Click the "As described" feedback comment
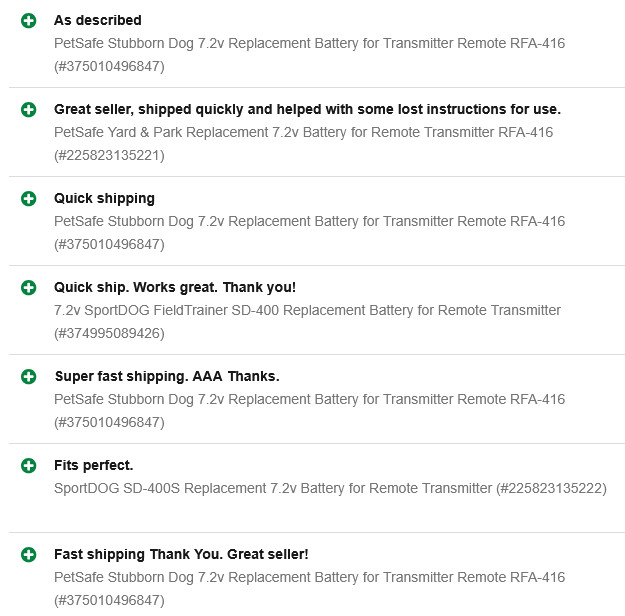This screenshot has height=616, width=625. click(x=98, y=20)
